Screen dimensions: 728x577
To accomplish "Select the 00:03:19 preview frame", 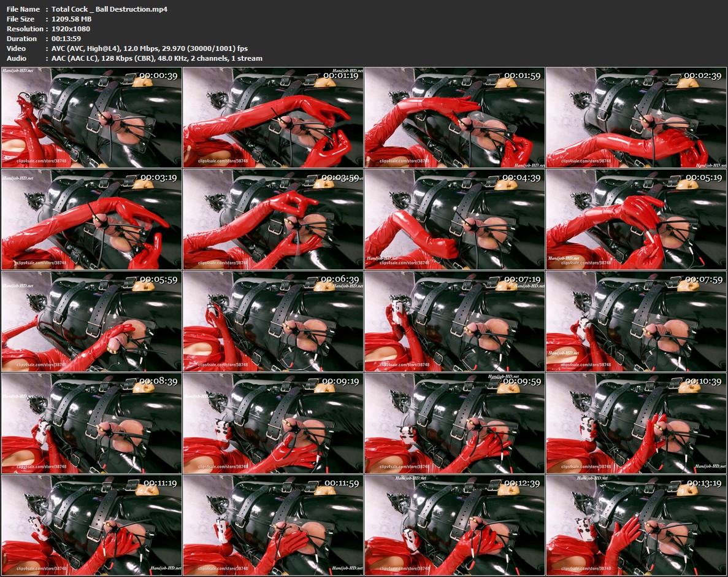I will click(91, 220).
